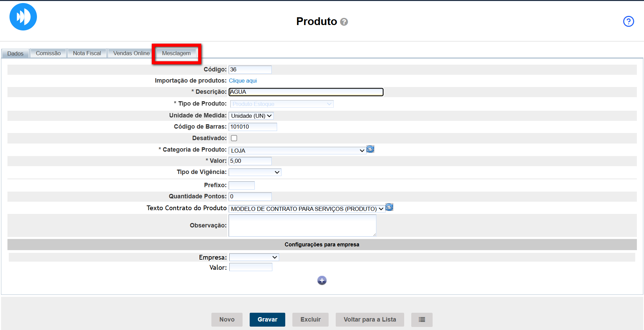Expand the Categoria de Produto dropdown

coord(297,151)
